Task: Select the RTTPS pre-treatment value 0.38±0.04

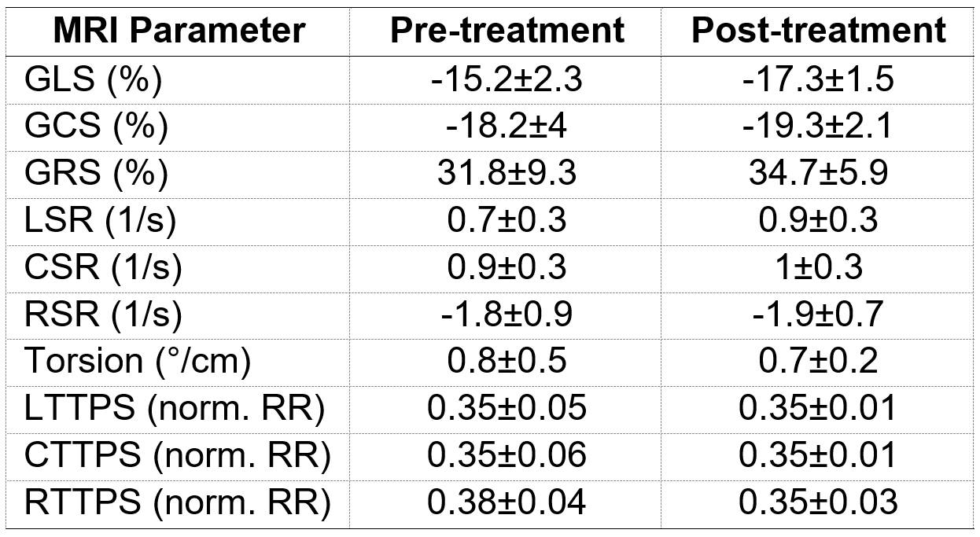Action: click(507, 501)
